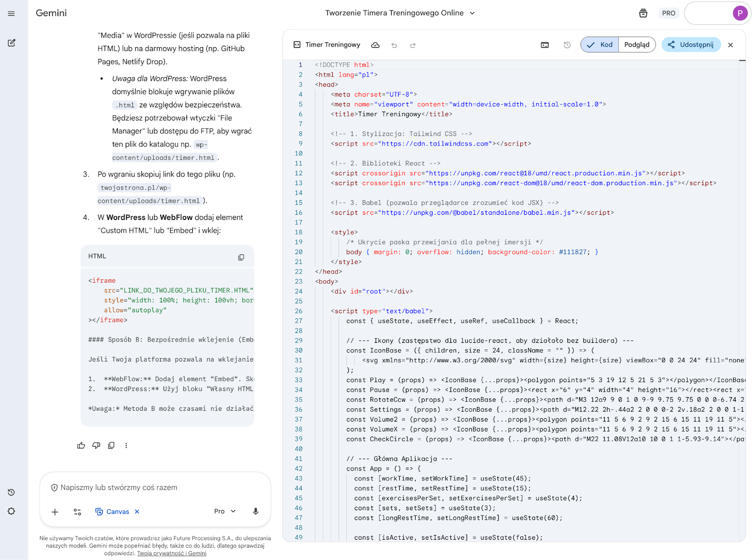This screenshot has width=754, height=560.
Task: Open more options for response
Action: [126, 446]
